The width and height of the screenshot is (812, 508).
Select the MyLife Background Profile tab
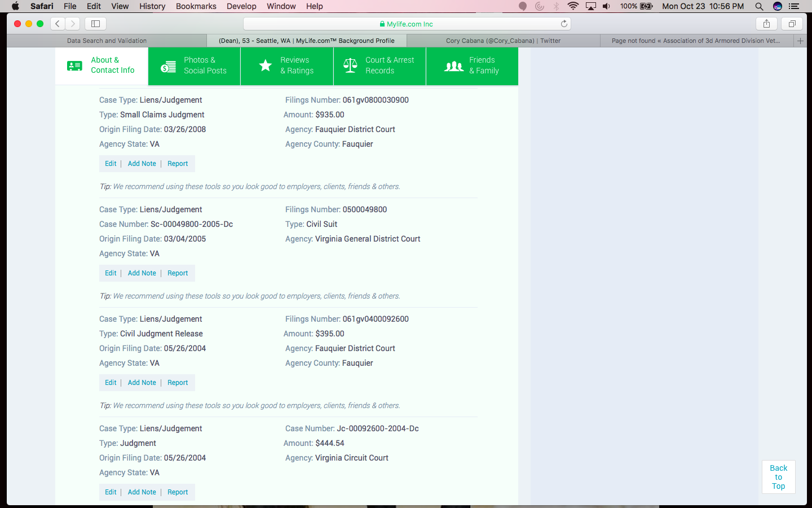point(307,41)
